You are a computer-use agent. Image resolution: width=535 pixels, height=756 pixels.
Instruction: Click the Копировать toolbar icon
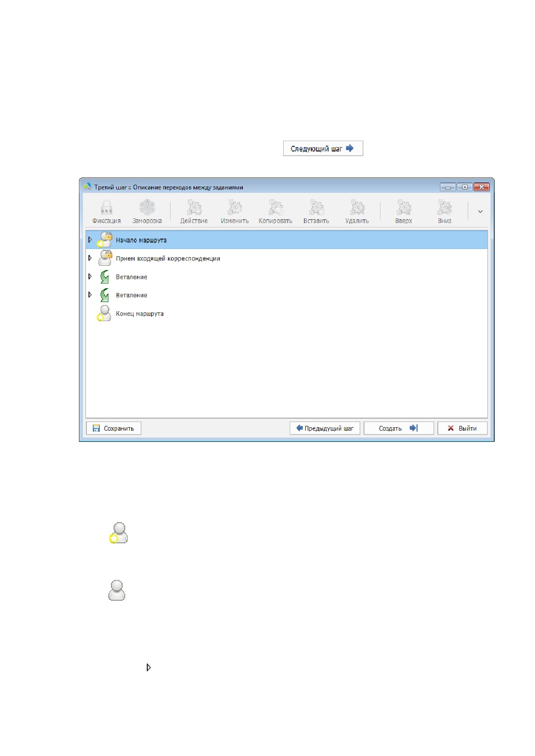(x=275, y=208)
